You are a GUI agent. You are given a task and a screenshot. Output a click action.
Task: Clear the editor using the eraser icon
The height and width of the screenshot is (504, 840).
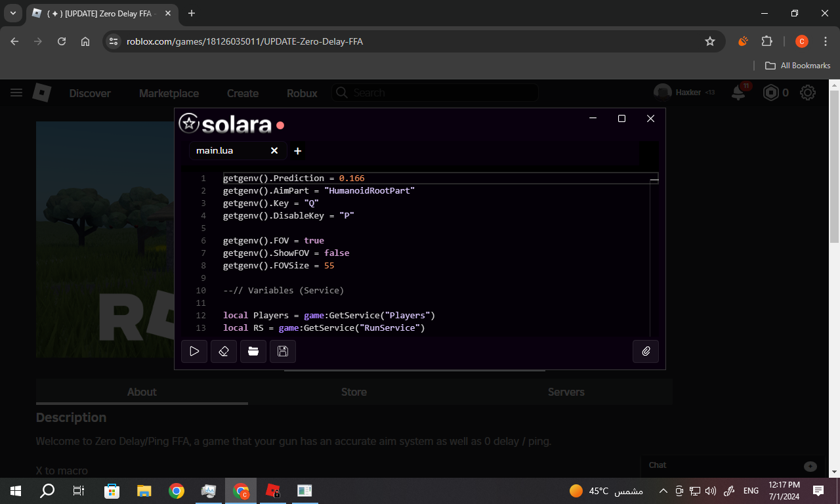click(224, 351)
